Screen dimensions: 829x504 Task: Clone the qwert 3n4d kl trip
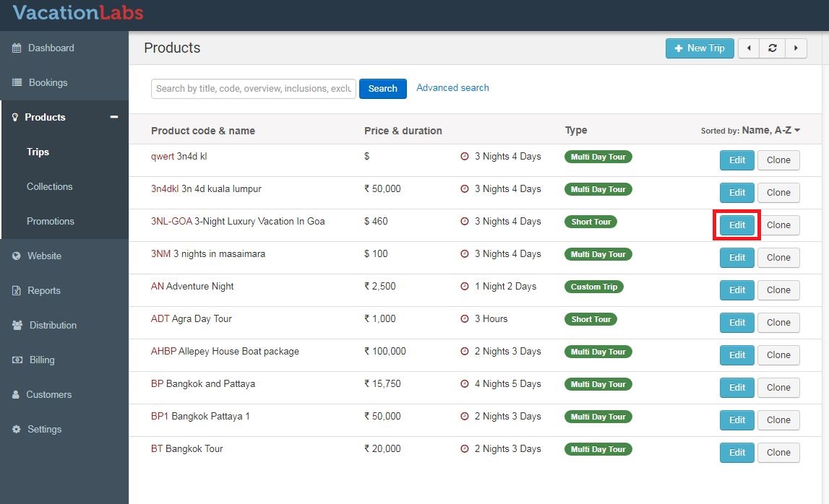click(x=778, y=160)
